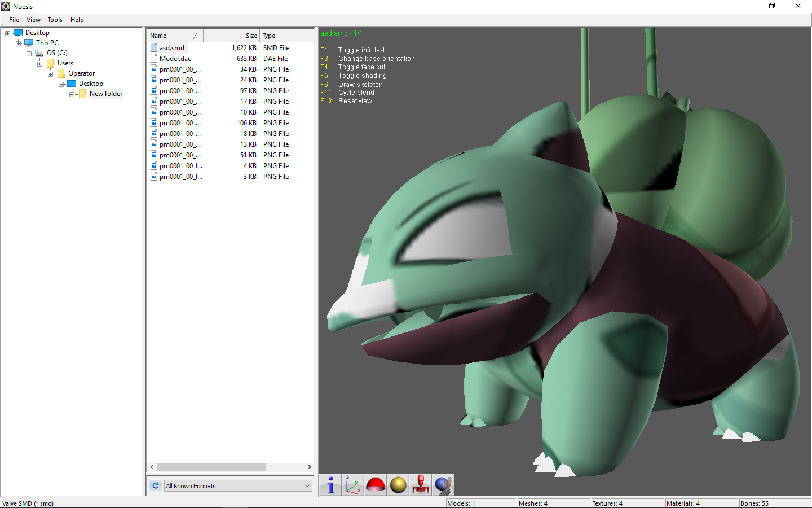Open the All Known Formats dropdown
812x508 pixels.
[238, 485]
